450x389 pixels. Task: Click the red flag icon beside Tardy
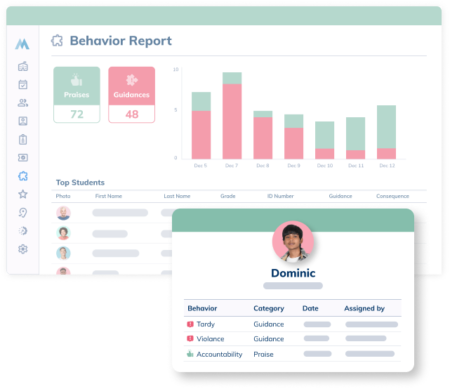[190, 324]
